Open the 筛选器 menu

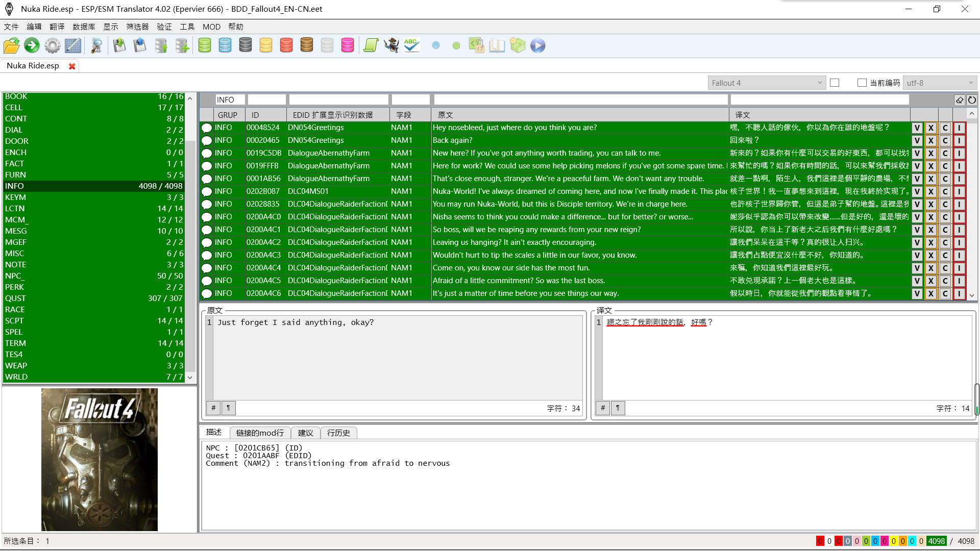(137, 27)
